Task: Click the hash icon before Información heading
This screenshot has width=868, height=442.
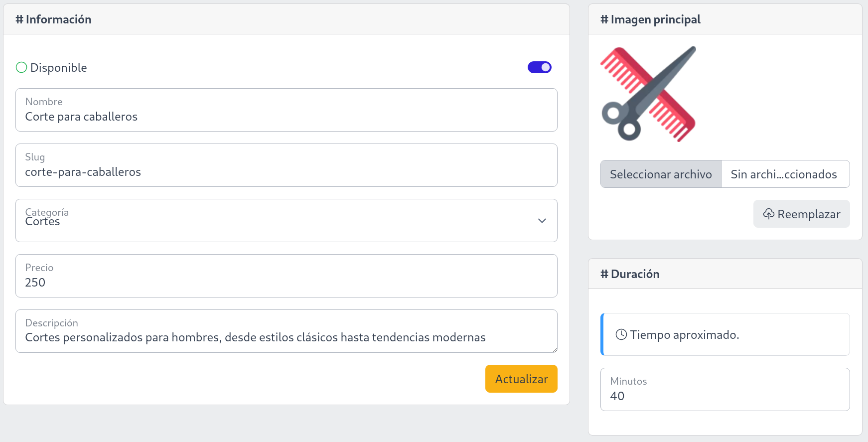Action: pyautogui.click(x=19, y=19)
